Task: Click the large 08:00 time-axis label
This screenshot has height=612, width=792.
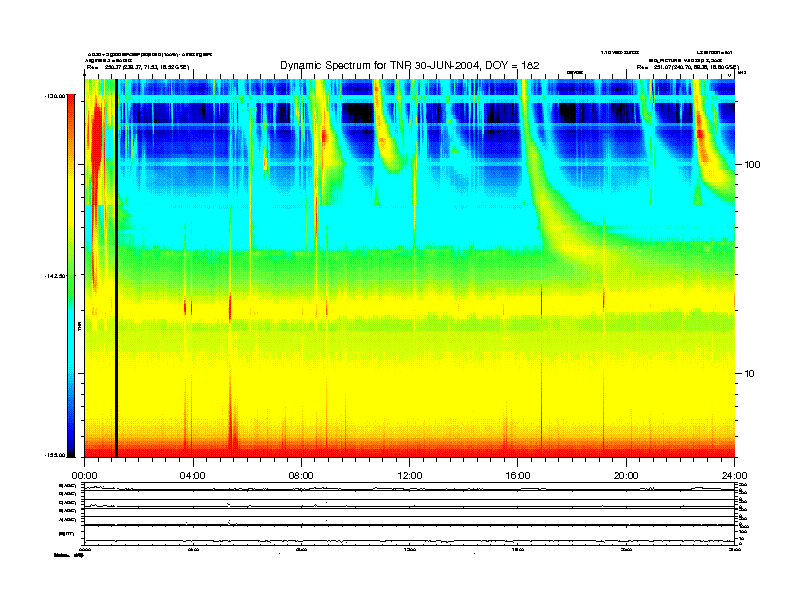Action: click(301, 476)
